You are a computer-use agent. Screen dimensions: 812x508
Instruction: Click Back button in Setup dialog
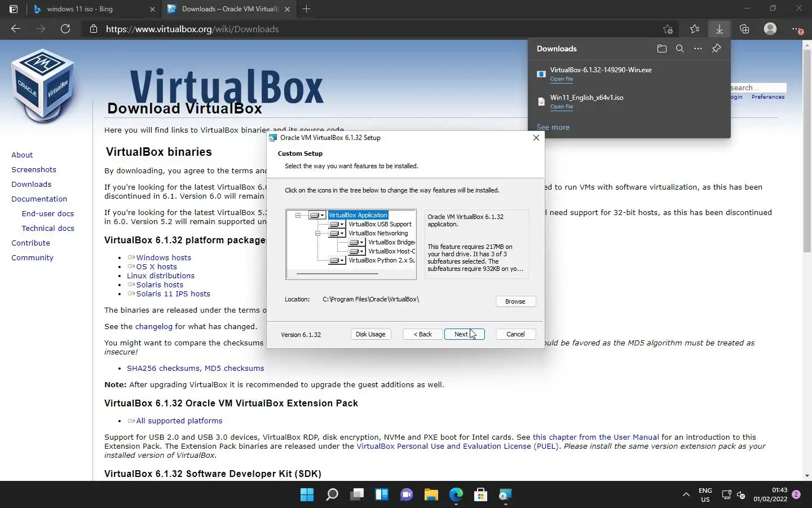[x=422, y=334]
